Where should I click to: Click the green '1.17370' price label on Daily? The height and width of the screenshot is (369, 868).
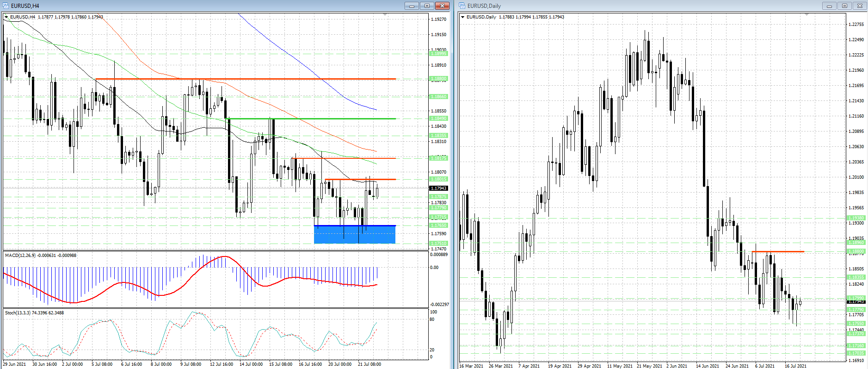click(x=856, y=334)
